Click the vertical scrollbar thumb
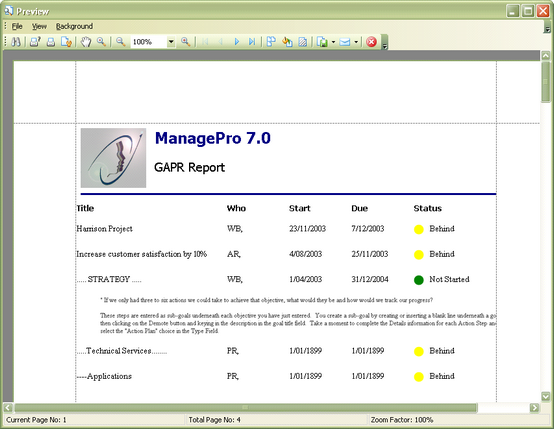The width and height of the screenshot is (554, 429). (546, 82)
